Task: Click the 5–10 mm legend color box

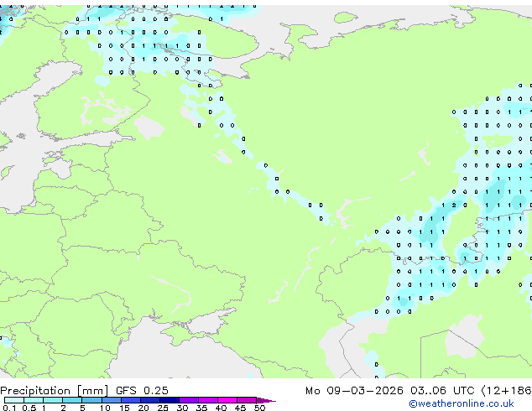Action: coord(92,400)
